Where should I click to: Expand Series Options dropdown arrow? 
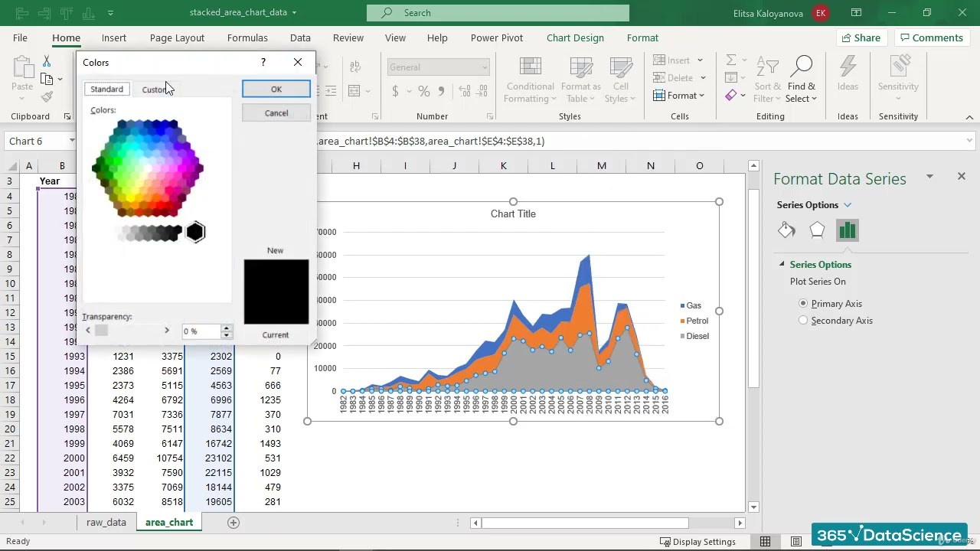(x=848, y=205)
